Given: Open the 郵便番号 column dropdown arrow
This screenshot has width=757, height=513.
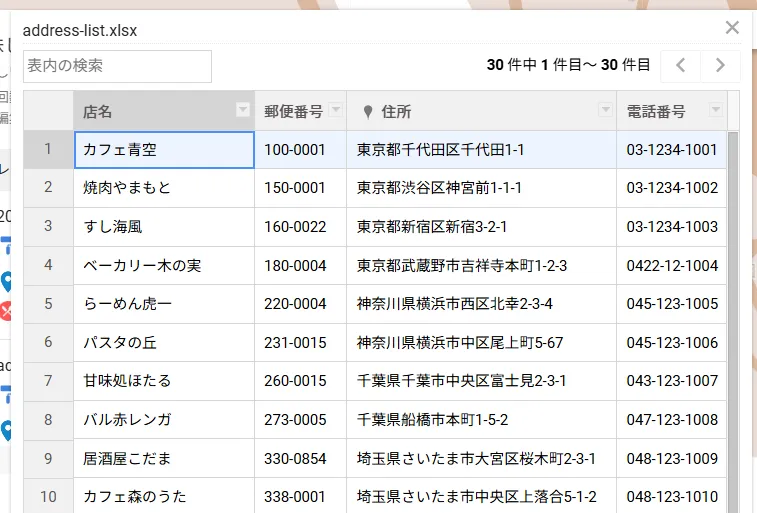Looking at the screenshot, I should tap(335, 110).
